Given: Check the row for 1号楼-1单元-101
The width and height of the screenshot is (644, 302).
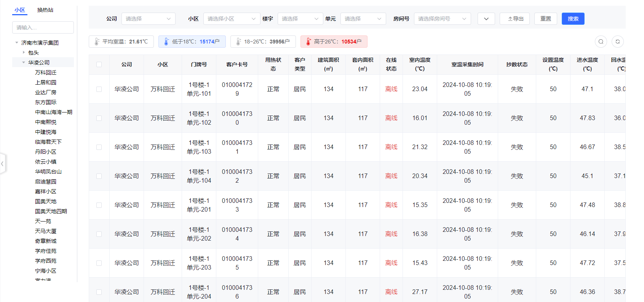Looking at the screenshot, I should click(x=99, y=89).
